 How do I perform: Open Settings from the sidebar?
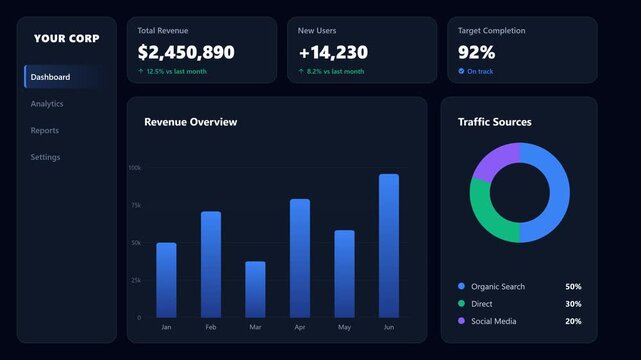point(45,157)
